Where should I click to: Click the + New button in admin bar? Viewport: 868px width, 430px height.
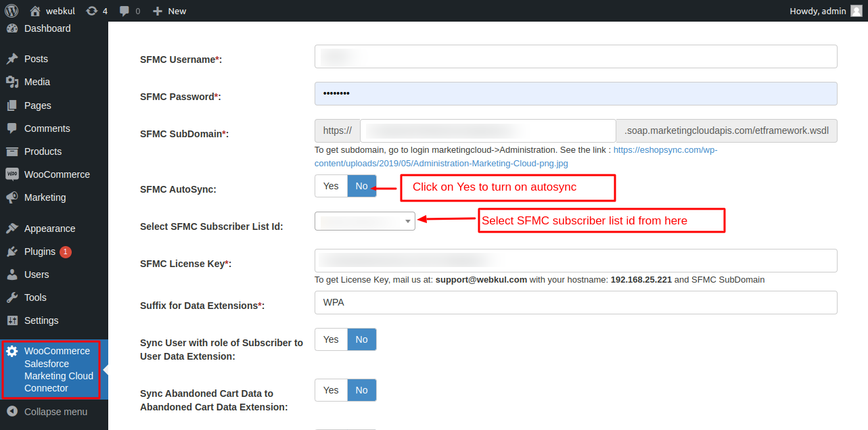point(169,11)
